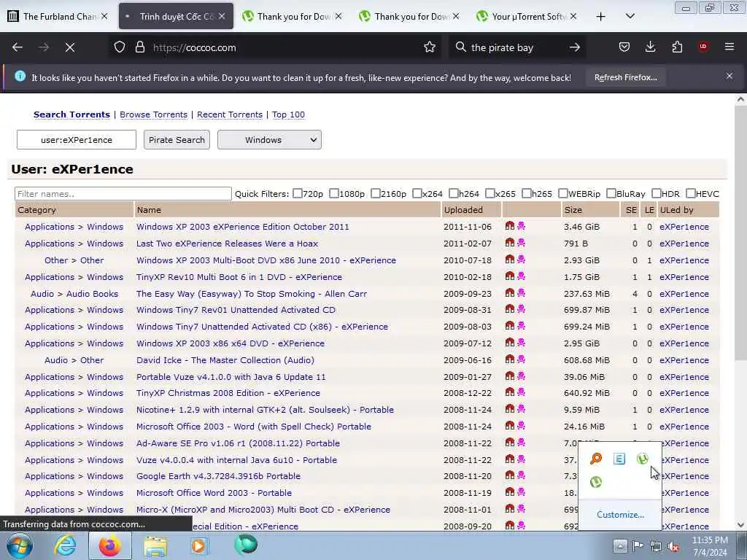Open the Firefox downloads panel

point(650,47)
